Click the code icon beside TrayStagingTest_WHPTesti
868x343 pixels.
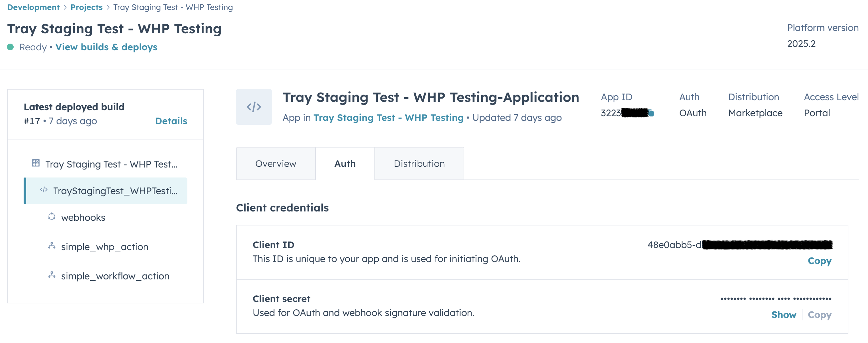tap(44, 190)
